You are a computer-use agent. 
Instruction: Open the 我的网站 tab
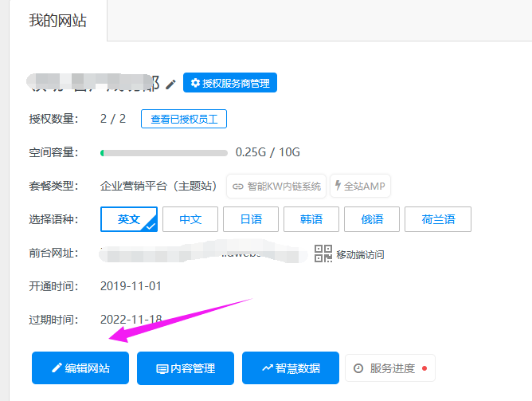point(57,21)
